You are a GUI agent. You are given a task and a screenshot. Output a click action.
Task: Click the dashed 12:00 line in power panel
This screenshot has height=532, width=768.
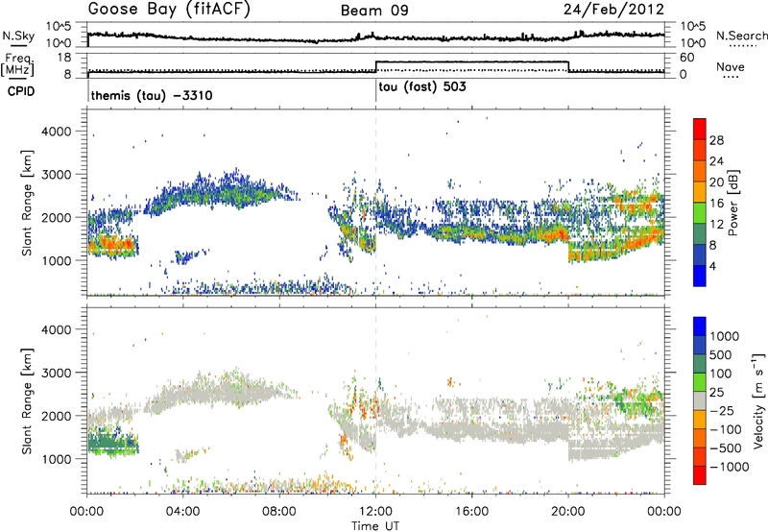point(375,203)
